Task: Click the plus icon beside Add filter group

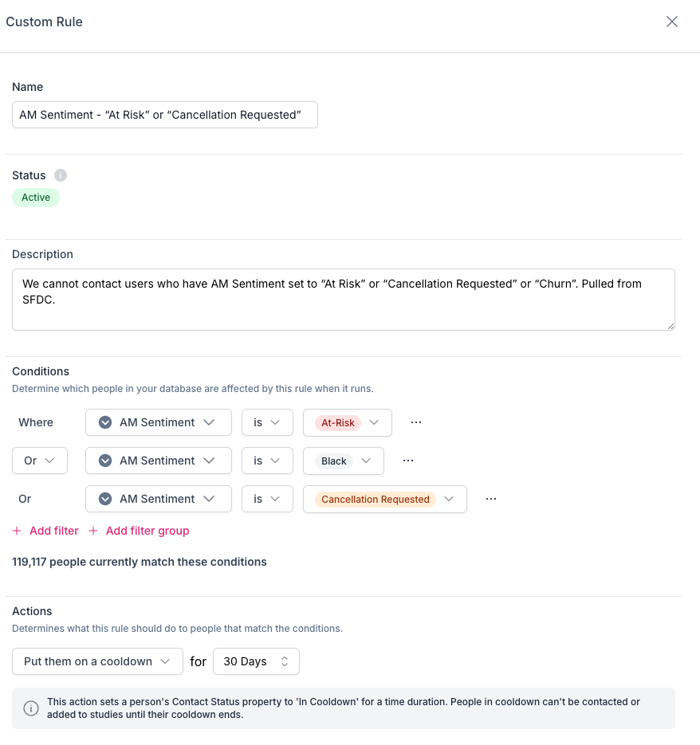Action: [93, 531]
